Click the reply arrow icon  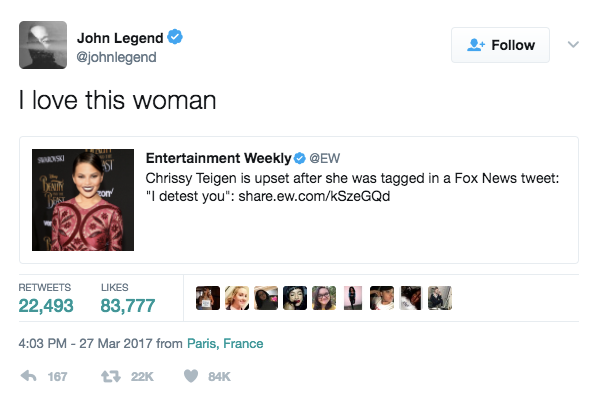(29, 376)
